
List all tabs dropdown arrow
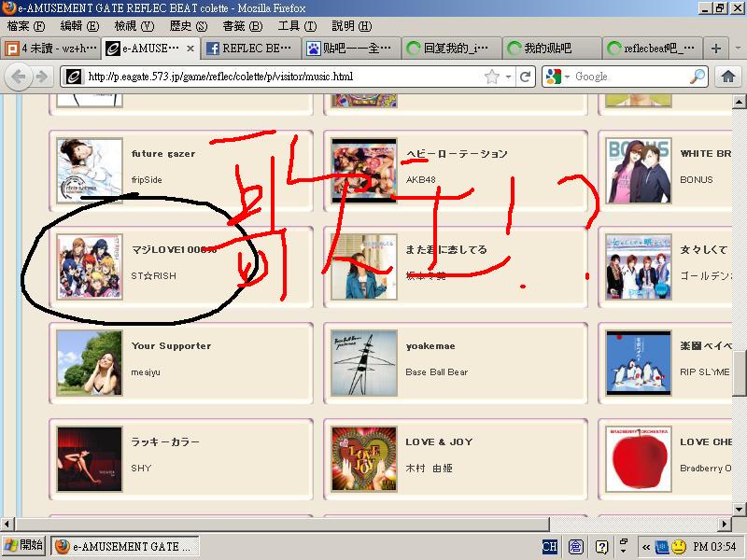[738, 49]
